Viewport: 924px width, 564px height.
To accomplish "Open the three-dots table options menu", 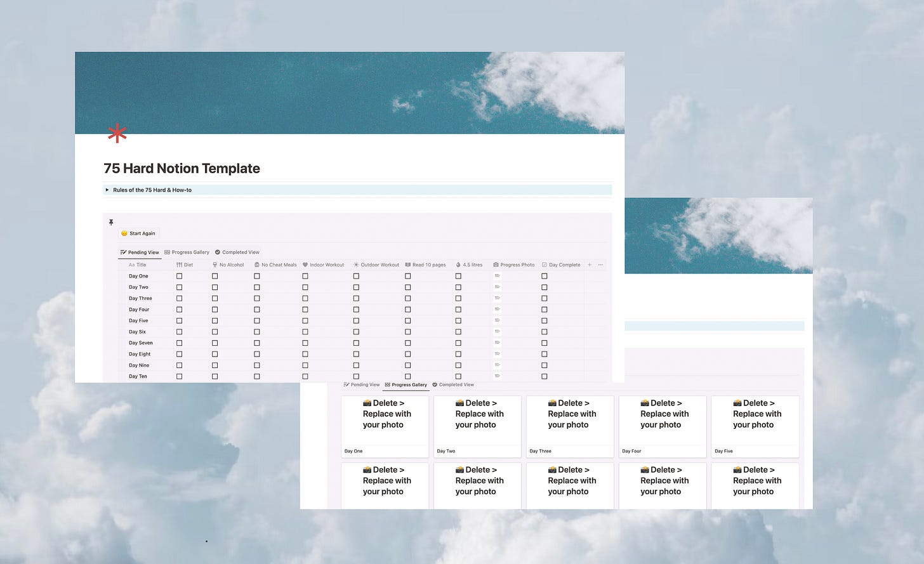I will pos(600,265).
